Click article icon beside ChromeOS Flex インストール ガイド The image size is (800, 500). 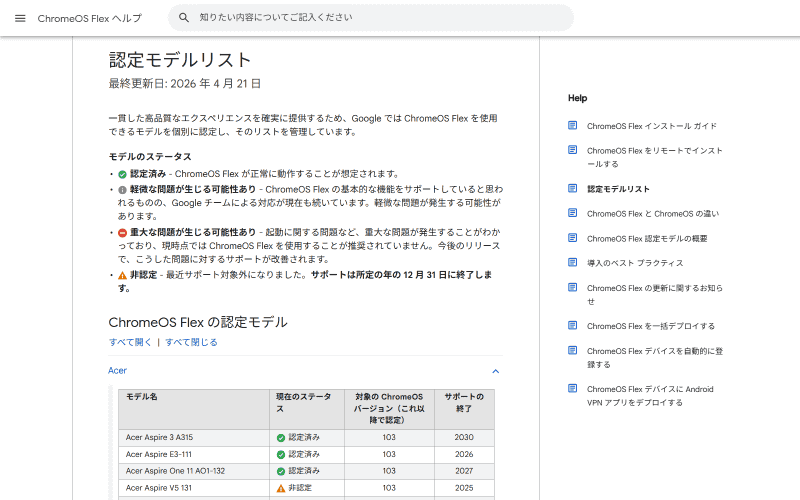(572, 125)
